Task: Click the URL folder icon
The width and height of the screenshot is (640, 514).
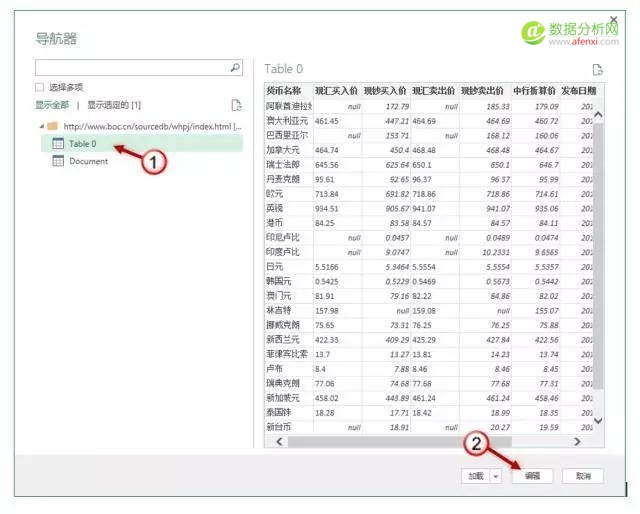Action: click(x=52, y=126)
